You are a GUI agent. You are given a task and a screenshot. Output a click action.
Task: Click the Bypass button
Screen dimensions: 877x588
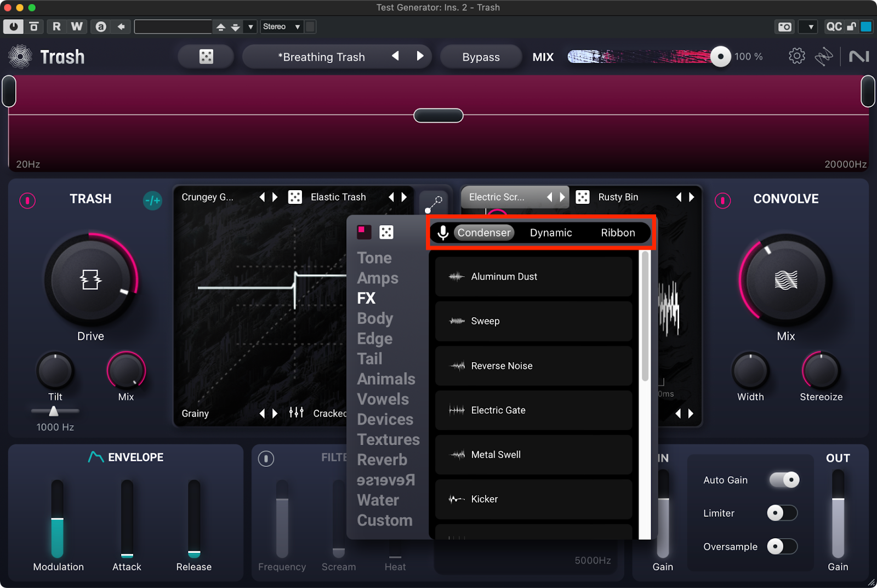click(481, 57)
